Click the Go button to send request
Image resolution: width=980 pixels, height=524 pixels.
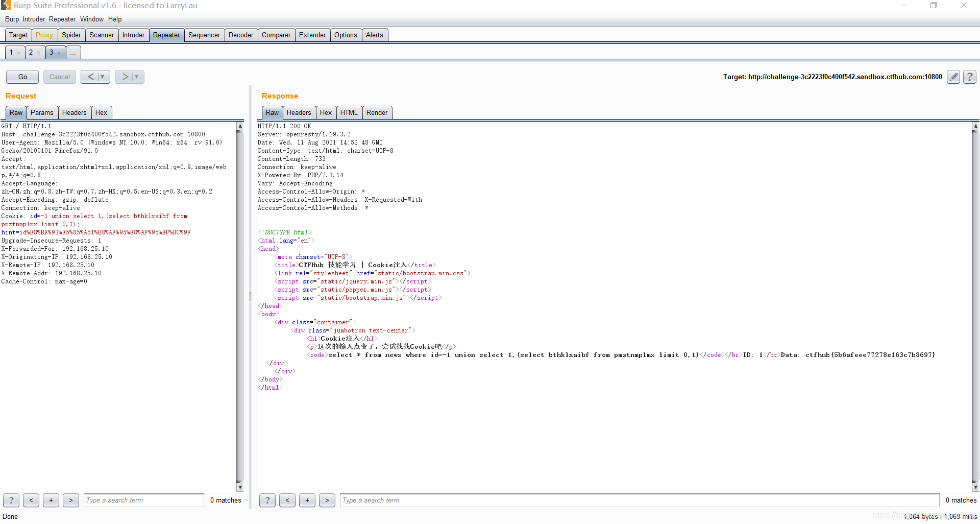22,77
